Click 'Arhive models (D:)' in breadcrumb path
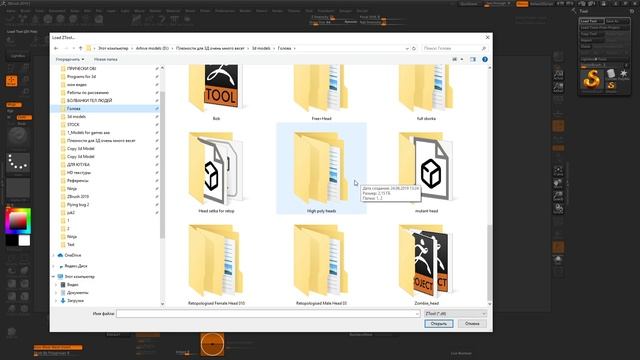 point(152,48)
